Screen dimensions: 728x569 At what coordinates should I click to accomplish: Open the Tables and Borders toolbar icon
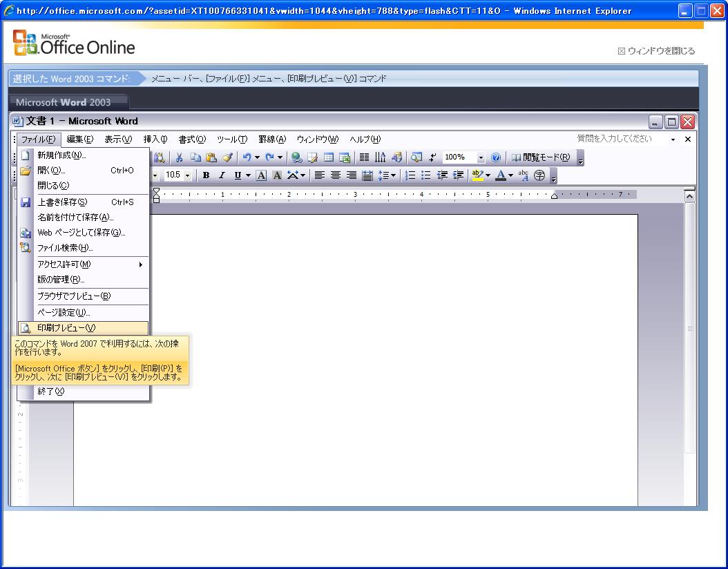pos(312,157)
